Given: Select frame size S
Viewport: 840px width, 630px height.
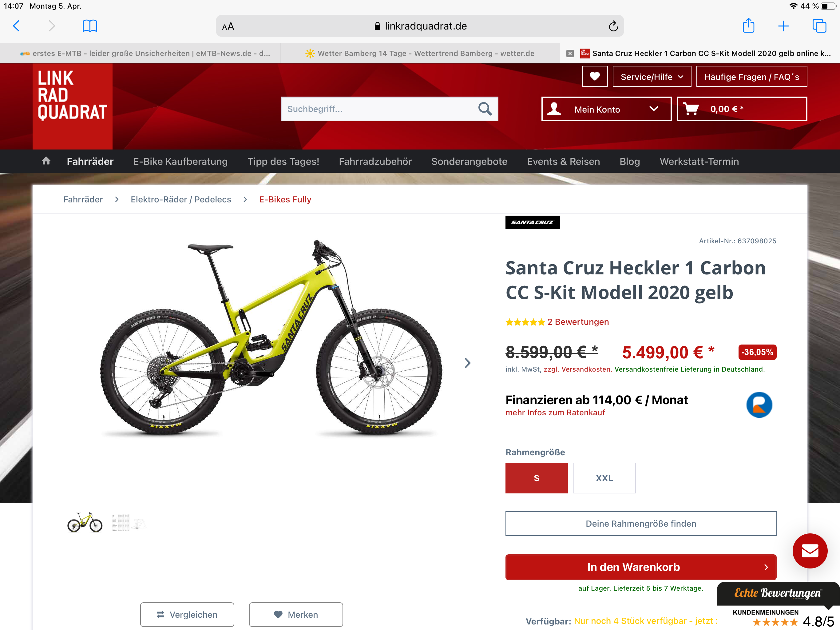Looking at the screenshot, I should click(x=536, y=478).
